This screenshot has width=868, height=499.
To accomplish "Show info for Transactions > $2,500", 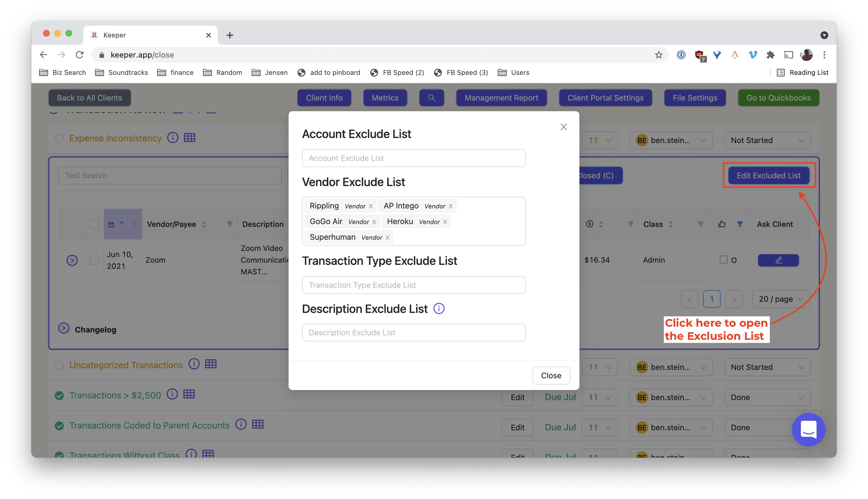I will [172, 395].
